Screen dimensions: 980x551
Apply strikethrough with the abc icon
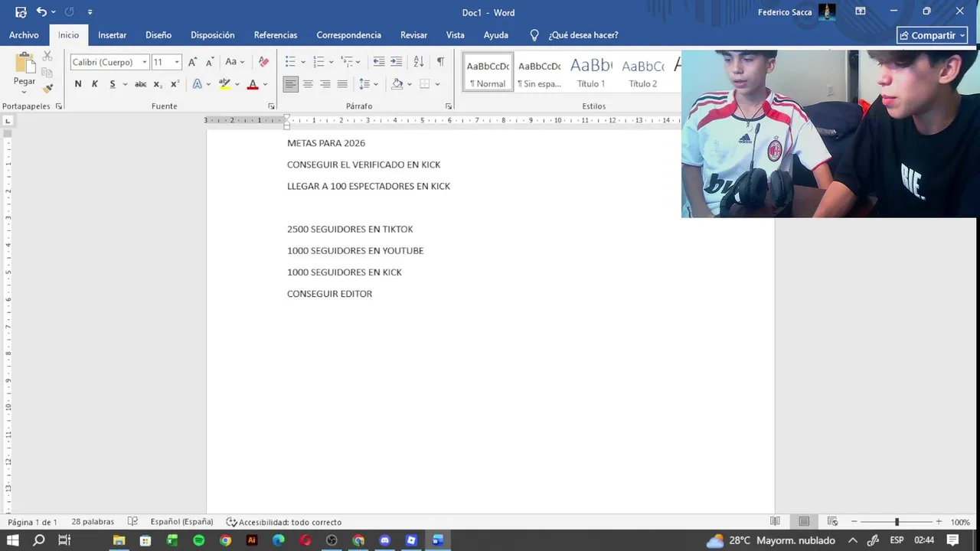pyautogui.click(x=140, y=84)
